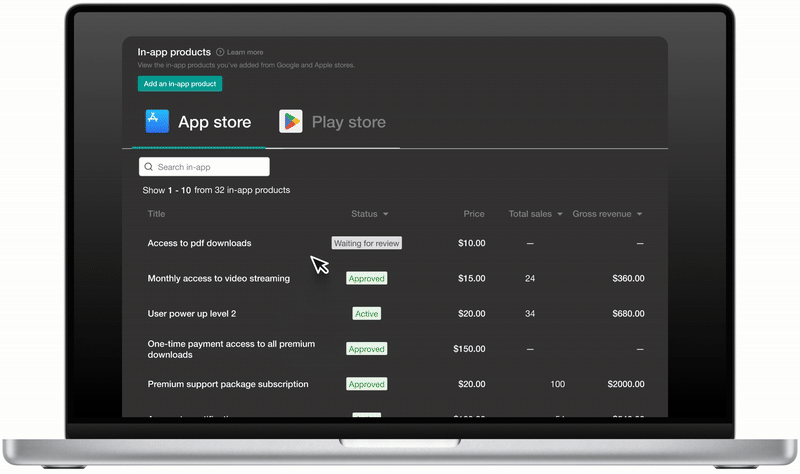
Task: Click the Active badge for User power up
Action: 367,314
